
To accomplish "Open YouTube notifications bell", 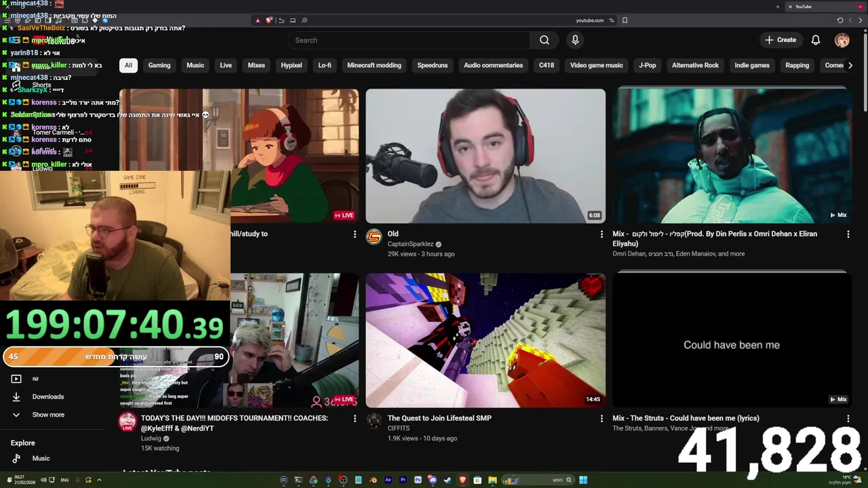I will [816, 40].
